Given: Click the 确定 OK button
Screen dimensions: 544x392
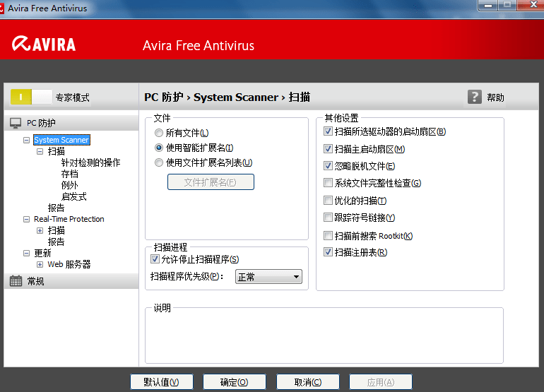Looking at the screenshot, I should point(234,382).
